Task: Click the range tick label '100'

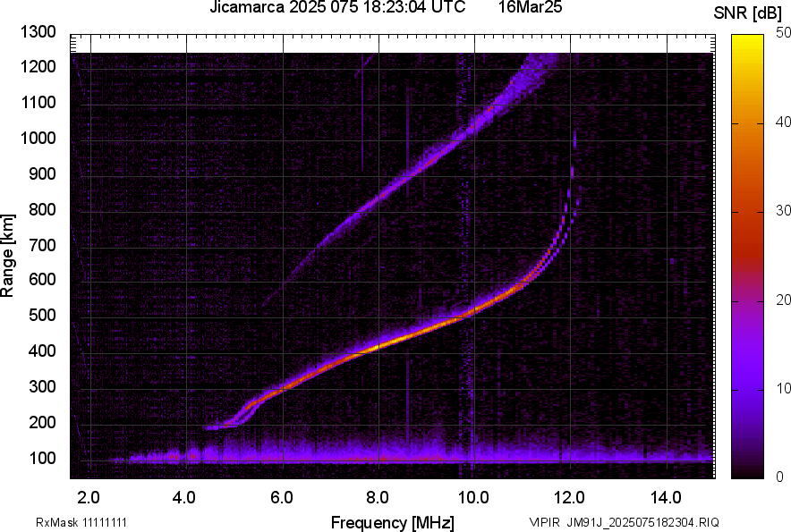Action: (42, 459)
